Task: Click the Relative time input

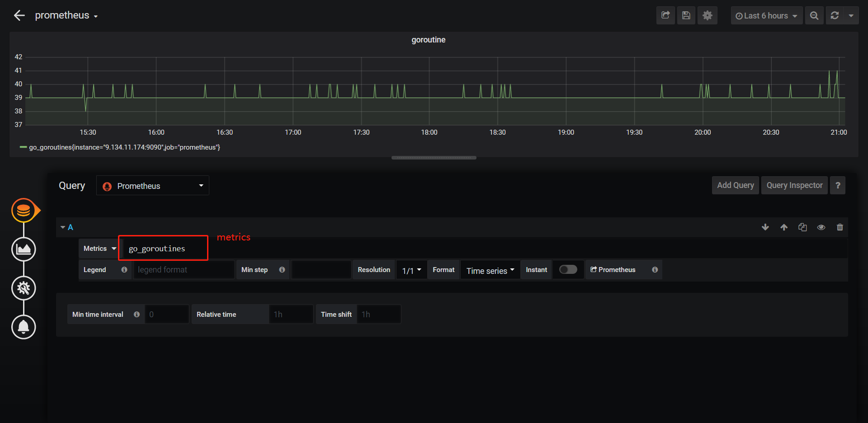Action: click(291, 314)
